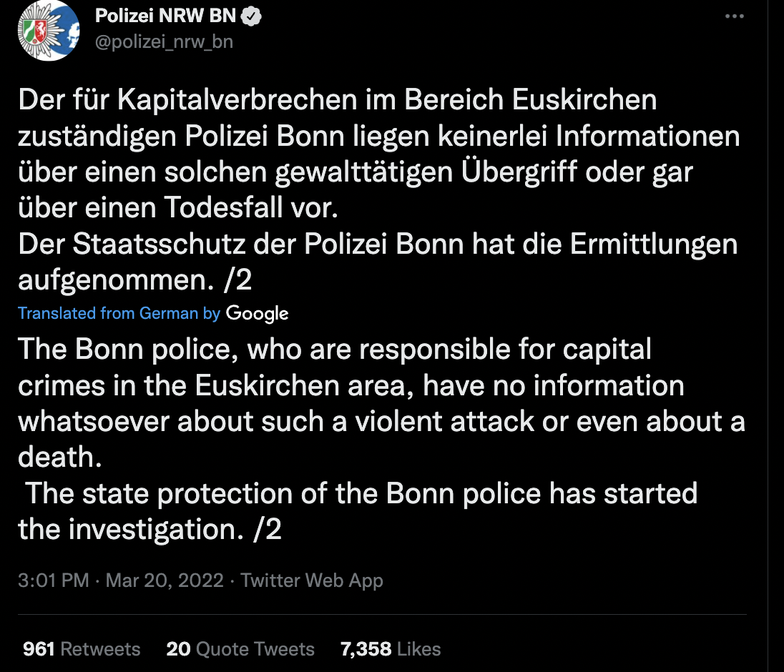Open the 3:01 PM · Mar 20, 2022 timestamp

[121, 580]
